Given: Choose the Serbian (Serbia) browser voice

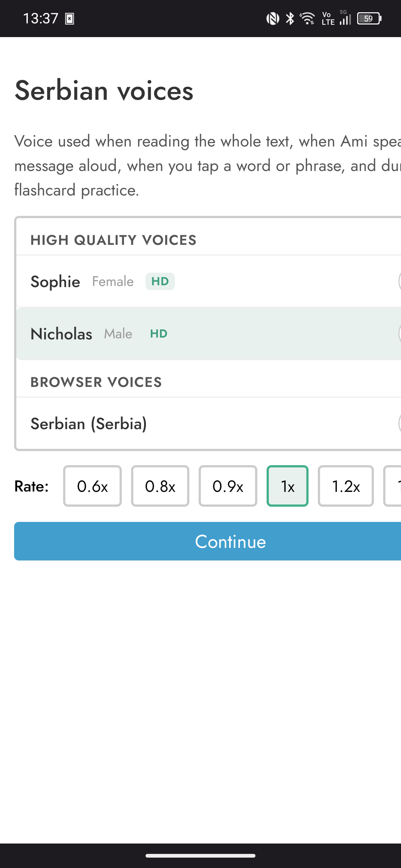Looking at the screenshot, I should [x=209, y=424].
